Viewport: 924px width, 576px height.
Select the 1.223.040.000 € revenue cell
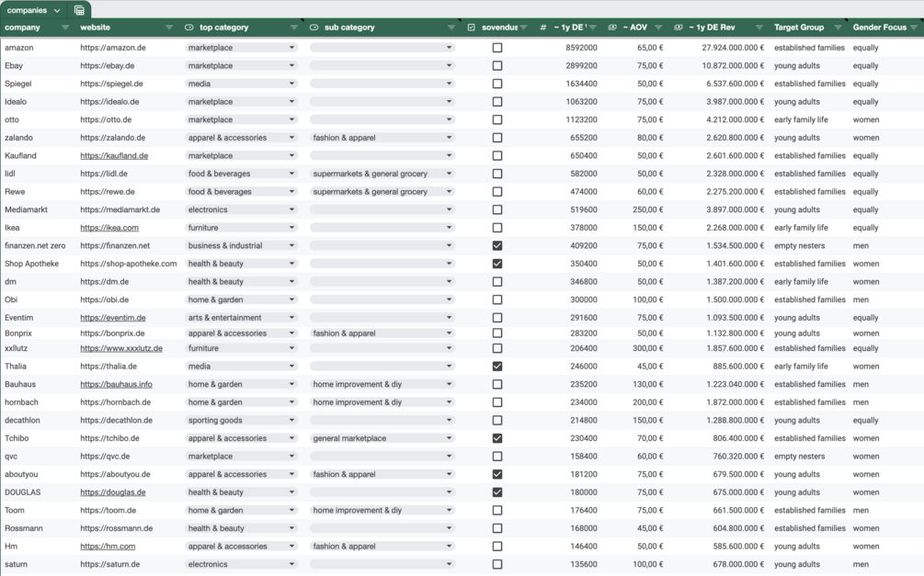[735, 385]
